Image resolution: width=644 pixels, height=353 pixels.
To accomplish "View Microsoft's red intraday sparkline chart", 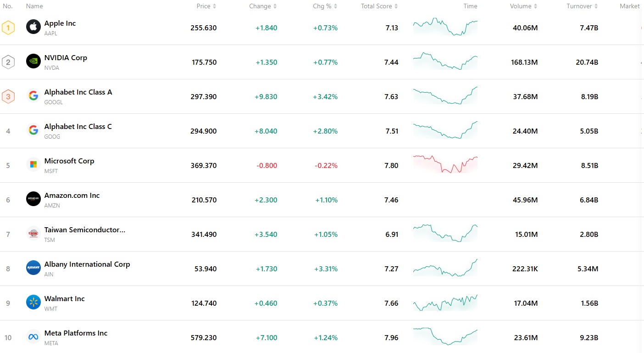I will pyautogui.click(x=445, y=164).
